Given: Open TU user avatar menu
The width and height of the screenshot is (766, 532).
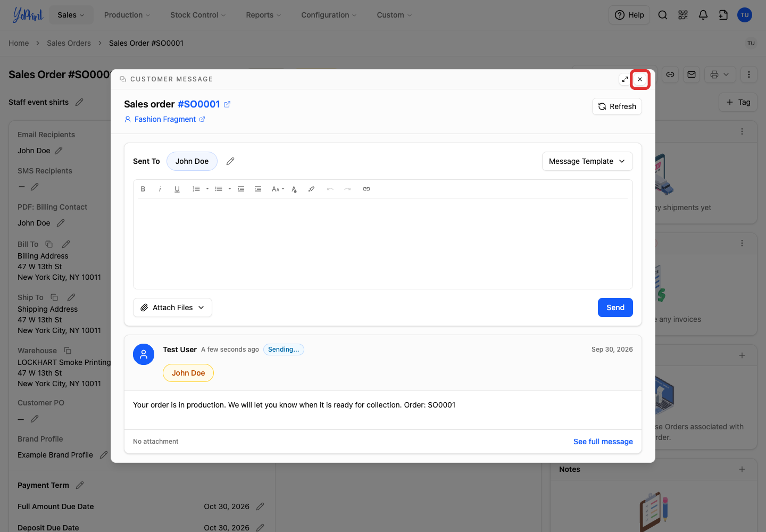Looking at the screenshot, I should point(745,15).
